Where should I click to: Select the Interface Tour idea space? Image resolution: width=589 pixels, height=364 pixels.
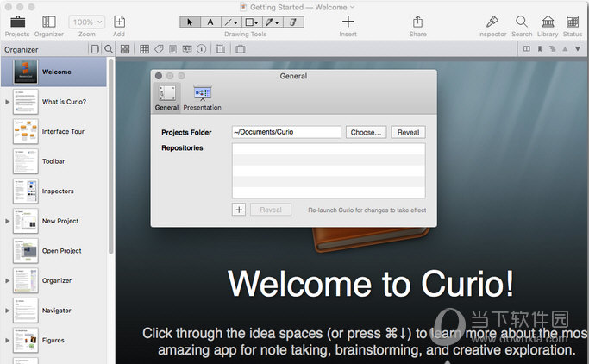[53, 131]
